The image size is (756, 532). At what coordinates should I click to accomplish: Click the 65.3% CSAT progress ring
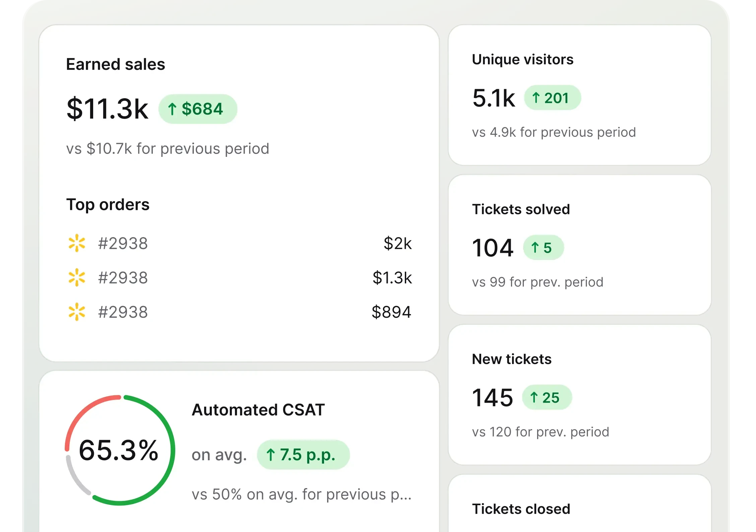(120, 450)
